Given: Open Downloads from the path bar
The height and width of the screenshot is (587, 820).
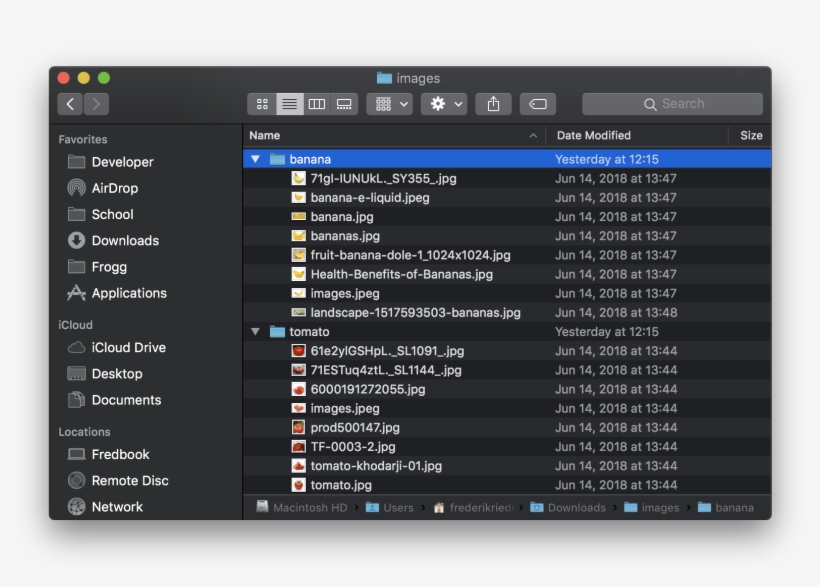Looking at the screenshot, I should click(577, 507).
